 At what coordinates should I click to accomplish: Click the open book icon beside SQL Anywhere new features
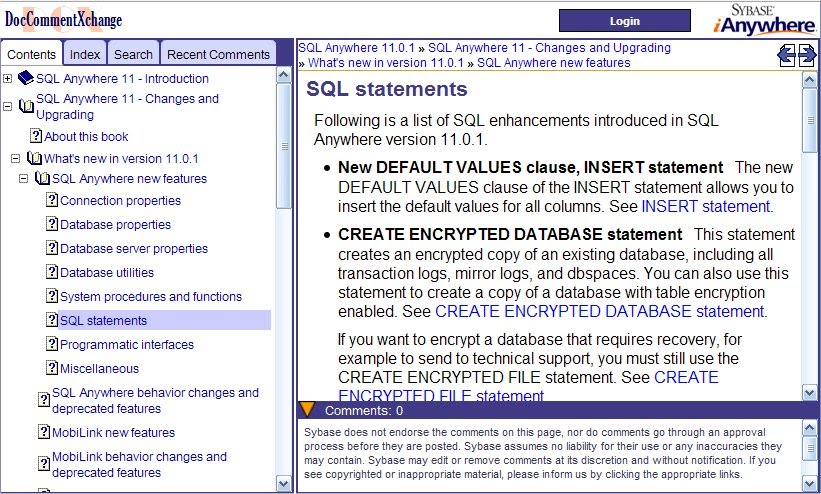pos(42,178)
